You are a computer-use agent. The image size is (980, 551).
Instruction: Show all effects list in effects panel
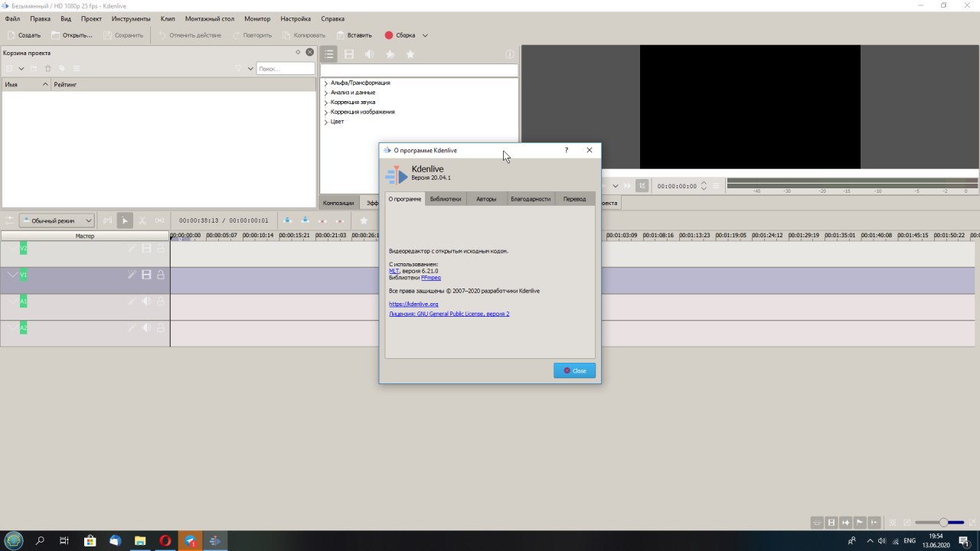click(329, 54)
